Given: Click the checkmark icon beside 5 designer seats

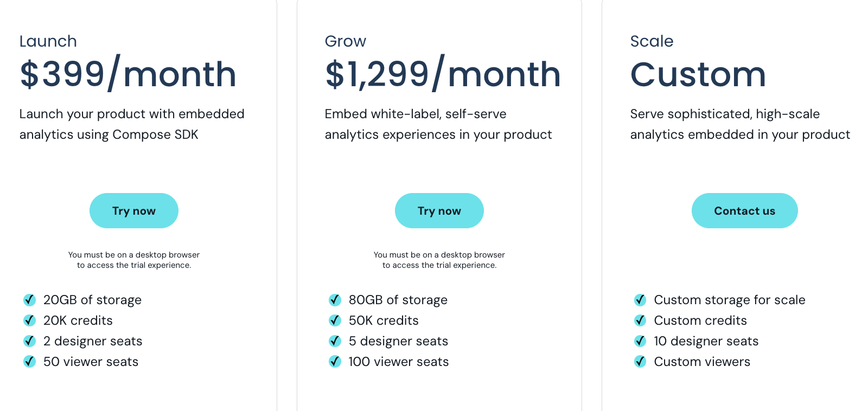Looking at the screenshot, I should point(335,341).
